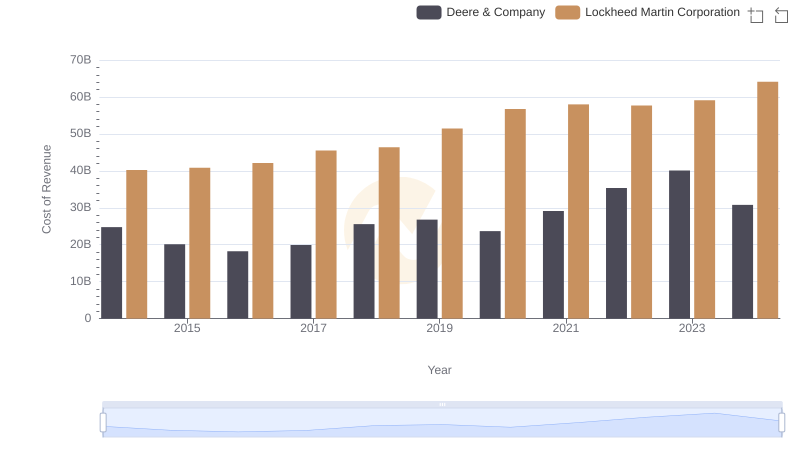Click Deere & Company bar for 2019
Image resolution: width=800 pixels, height=461 pixels.
pyautogui.click(x=427, y=269)
